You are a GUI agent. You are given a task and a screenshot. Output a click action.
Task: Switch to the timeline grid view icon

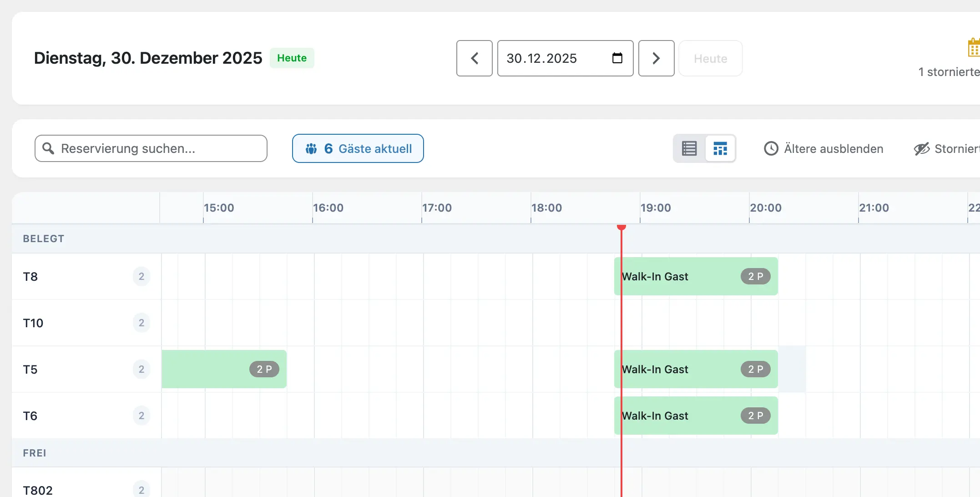pyautogui.click(x=720, y=148)
